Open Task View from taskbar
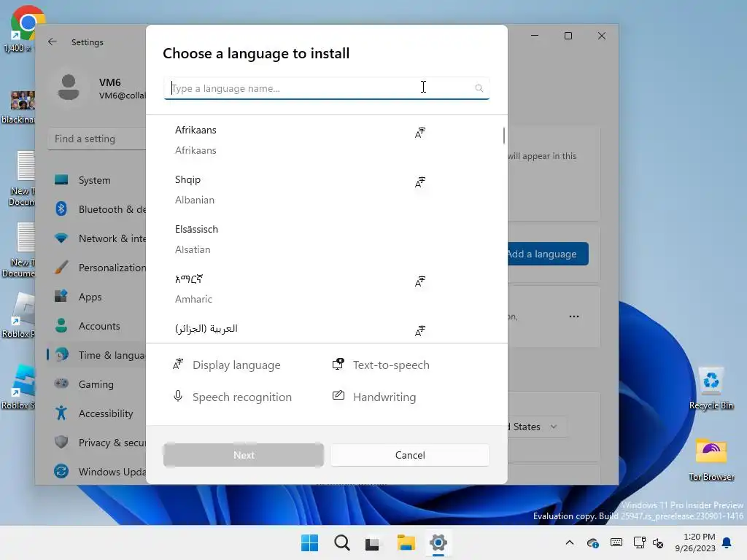 pos(373,543)
